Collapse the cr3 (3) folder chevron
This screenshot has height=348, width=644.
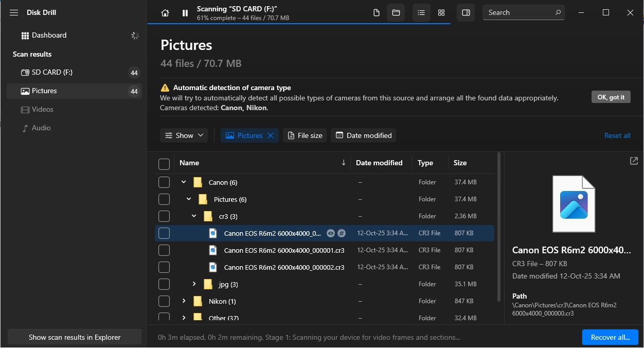click(194, 216)
